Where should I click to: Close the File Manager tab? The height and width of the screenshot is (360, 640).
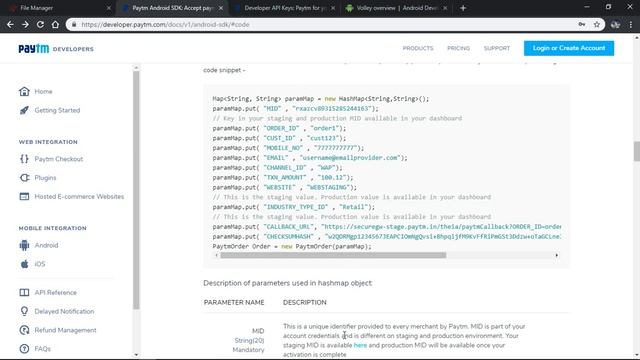point(109,8)
